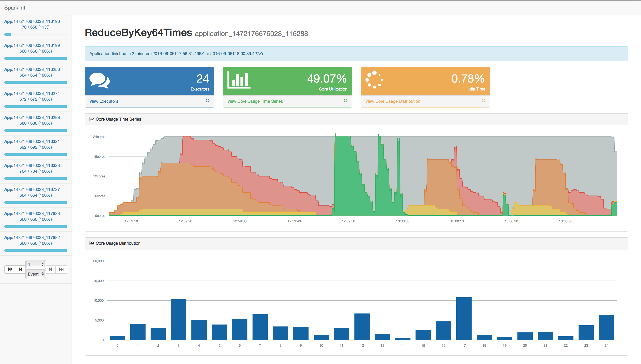This screenshot has height=364, width=641.
Task: Click the Sparklint brand title
Action: pyautogui.click(x=15, y=8)
